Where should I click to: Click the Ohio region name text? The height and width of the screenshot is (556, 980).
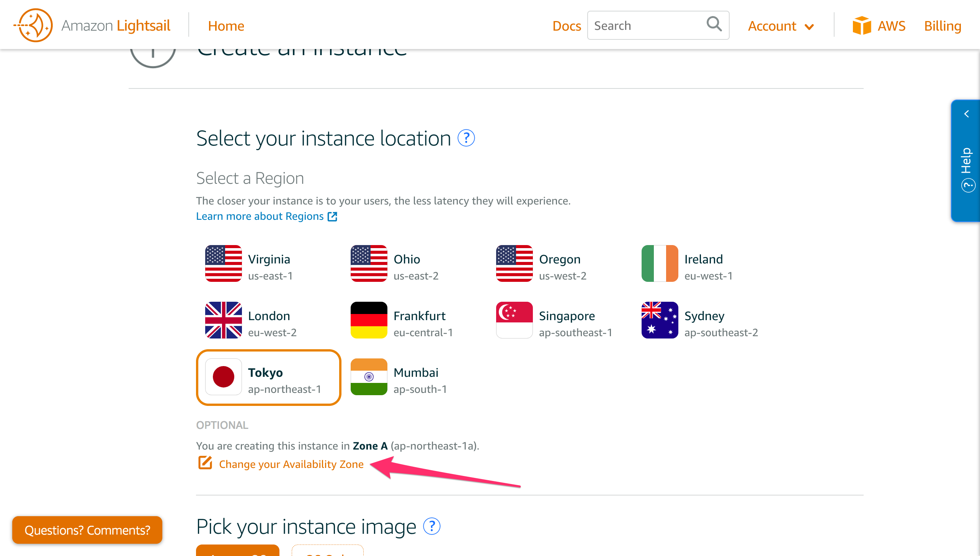407,259
